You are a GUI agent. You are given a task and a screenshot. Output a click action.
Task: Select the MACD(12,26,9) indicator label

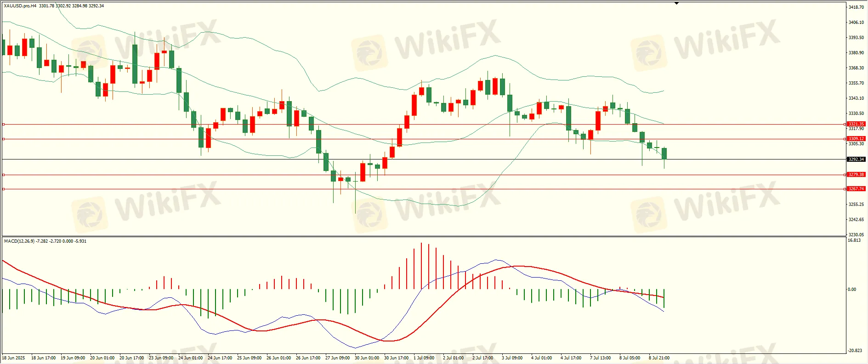(x=19, y=241)
